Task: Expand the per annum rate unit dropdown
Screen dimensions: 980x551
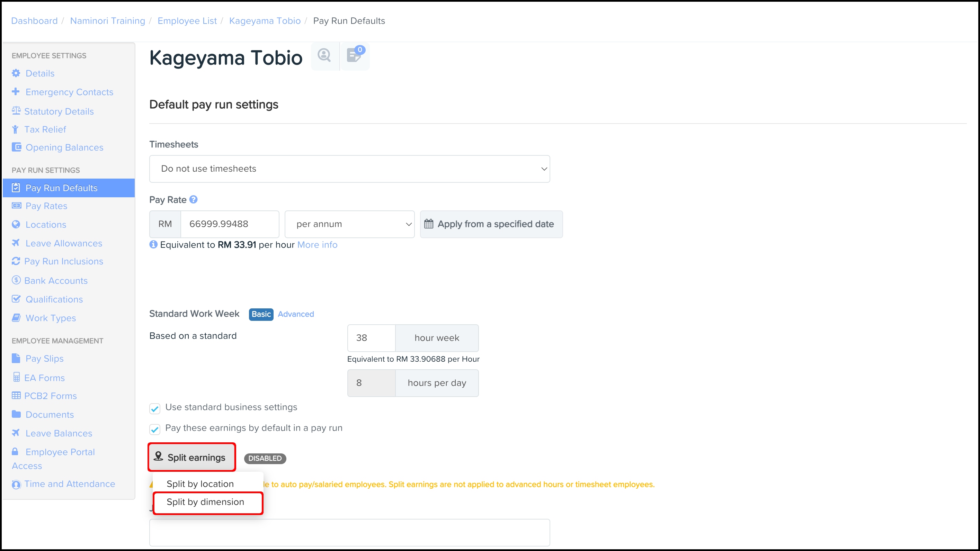Action: 349,224
